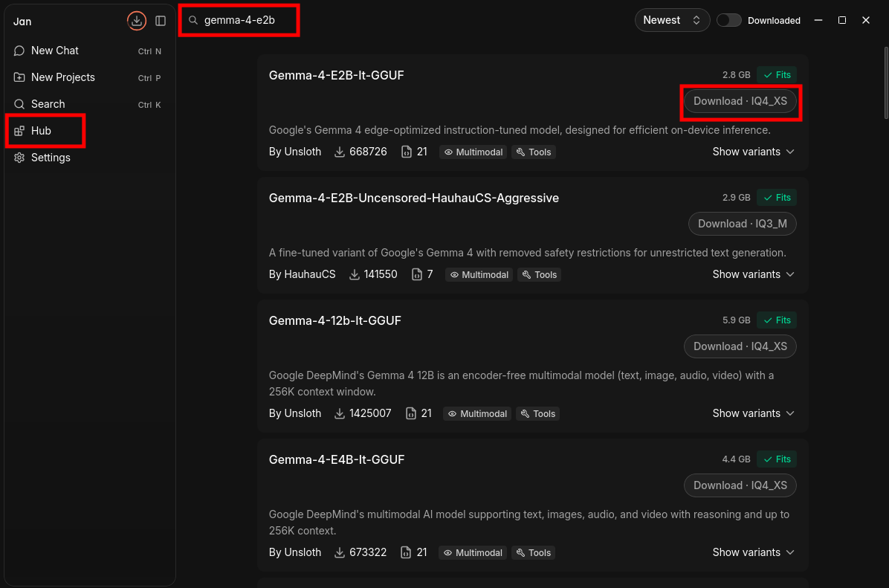889x588 pixels.
Task: Click Multimodal tag on Gemma-4-12b-It-GGUF card
Action: tap(477, 413)
